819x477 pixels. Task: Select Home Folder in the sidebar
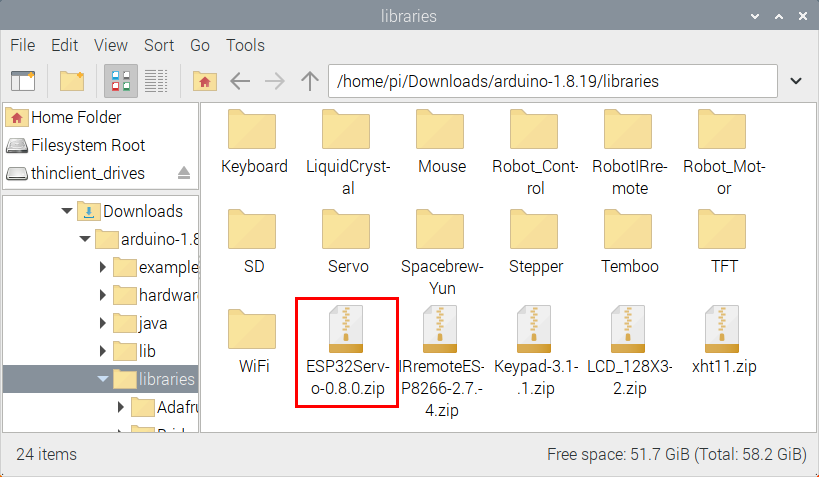point(78,117)
